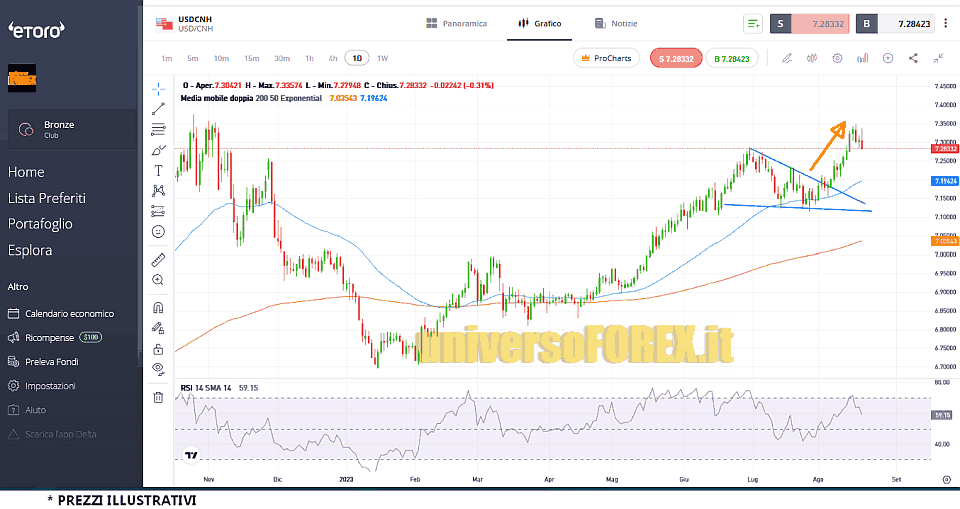The image size is (960, 509).
Task: Activate the zoom-in magnifier tool
Action: (158, 280)
